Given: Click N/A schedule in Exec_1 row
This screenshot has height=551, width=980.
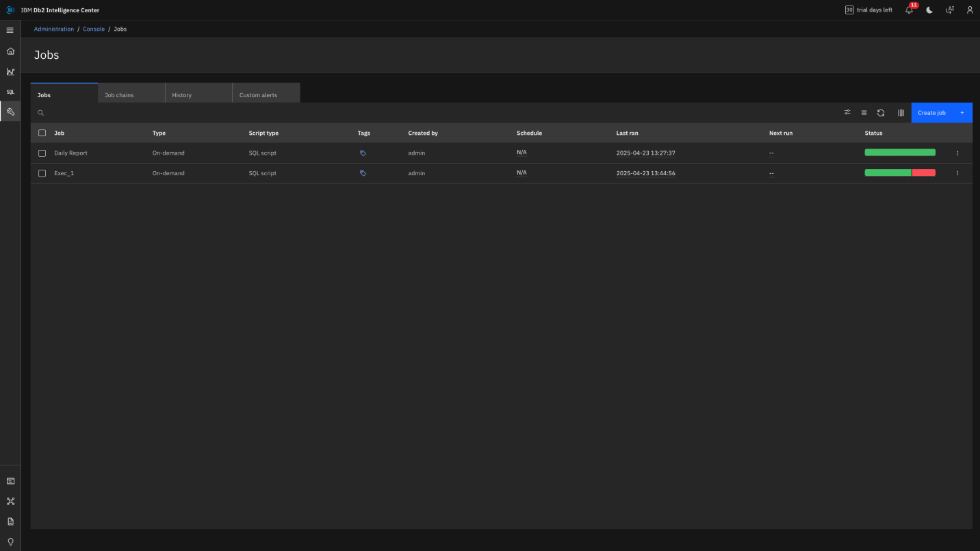Looking at the screenshot, I should click(521, 172).
